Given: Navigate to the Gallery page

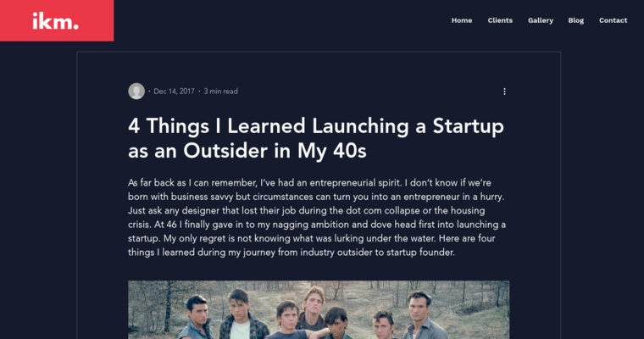Looking at the screenshot, I should (x=541, y=20).
